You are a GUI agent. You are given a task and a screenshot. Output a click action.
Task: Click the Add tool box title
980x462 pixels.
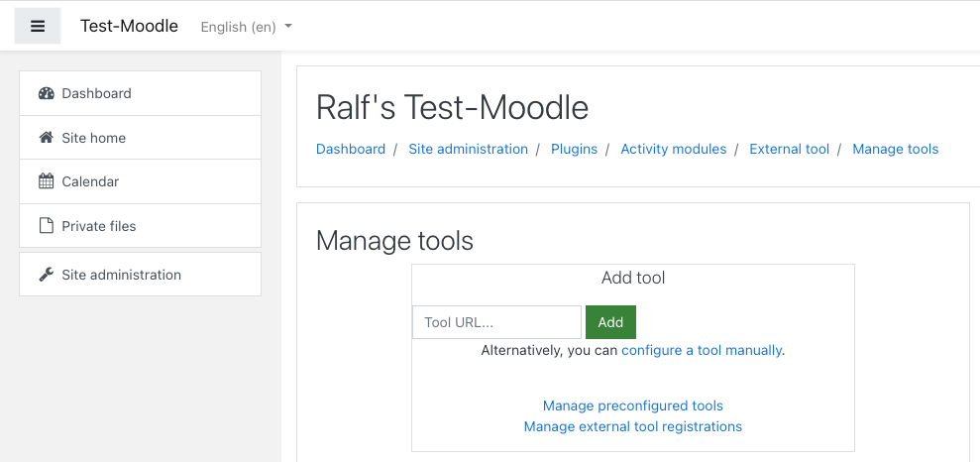(633, 278)
